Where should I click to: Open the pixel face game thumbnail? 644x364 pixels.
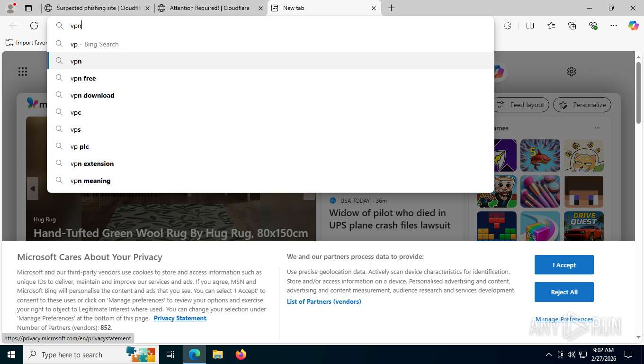click(x=584, y=191)
